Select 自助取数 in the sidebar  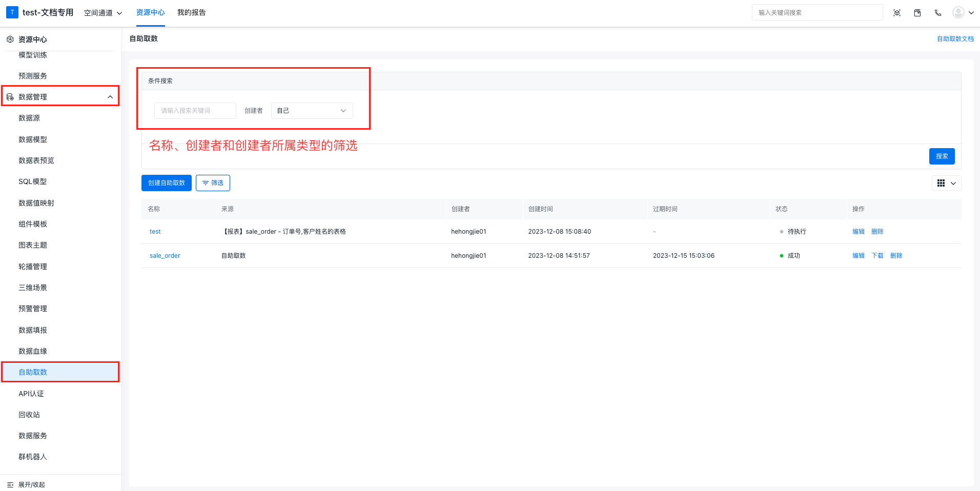(33, 372)
